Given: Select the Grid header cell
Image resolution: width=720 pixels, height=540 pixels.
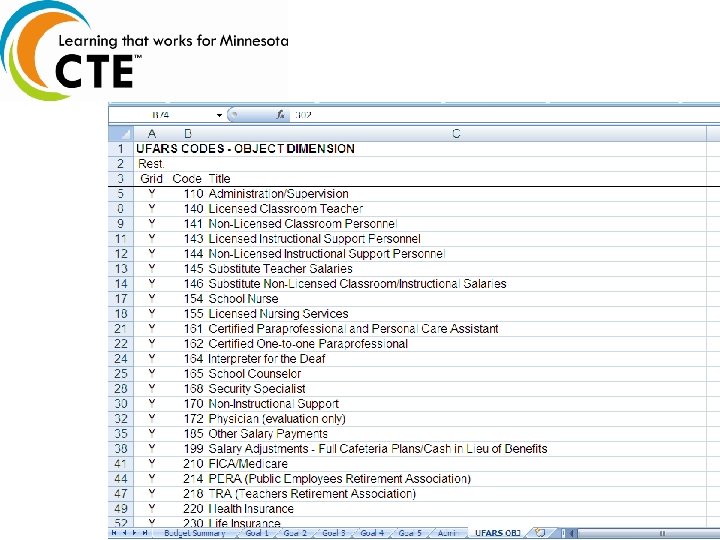Looking at the screenshot, I should coord(152,179).
